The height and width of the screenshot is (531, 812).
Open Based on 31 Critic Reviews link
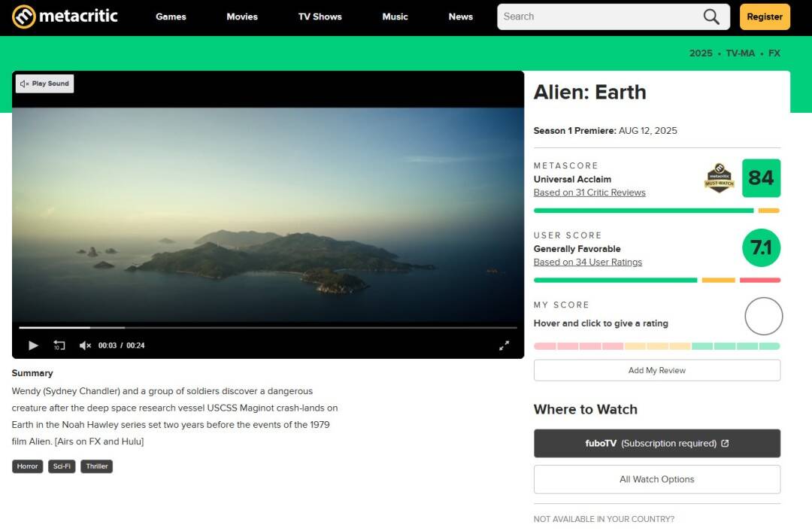click(x=589, y=193)
